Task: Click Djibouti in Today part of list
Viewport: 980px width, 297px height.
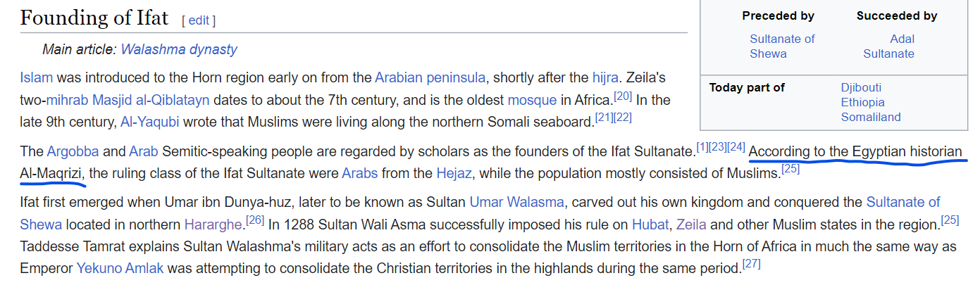Action: tap(861, 88)
